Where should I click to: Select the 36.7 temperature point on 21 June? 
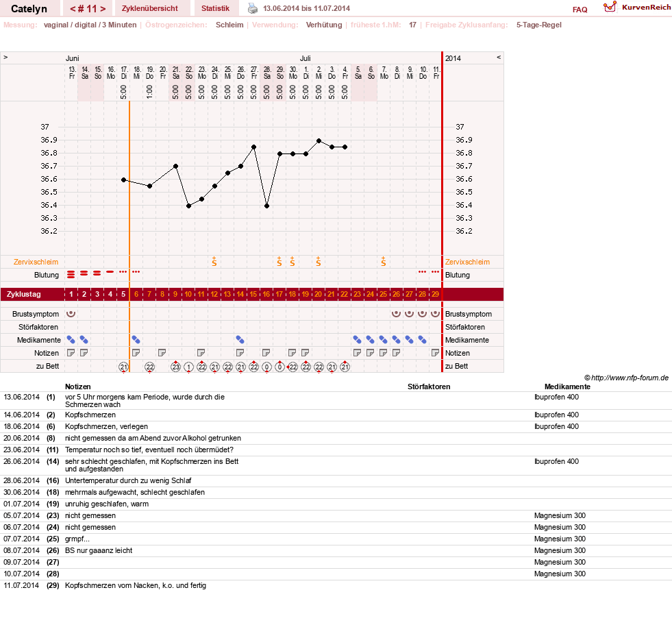pos(176,166)
